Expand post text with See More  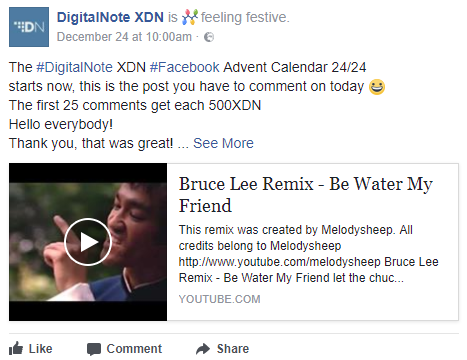coord(223,143)
